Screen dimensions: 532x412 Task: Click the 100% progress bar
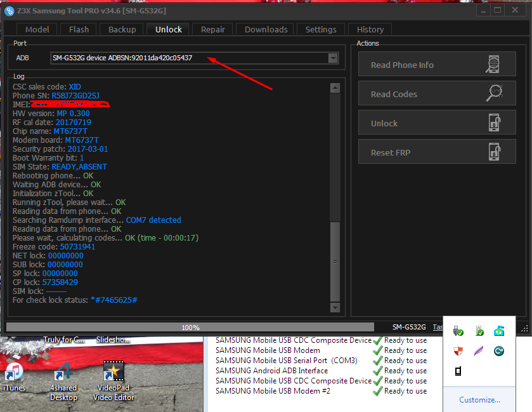click(190, 327)
